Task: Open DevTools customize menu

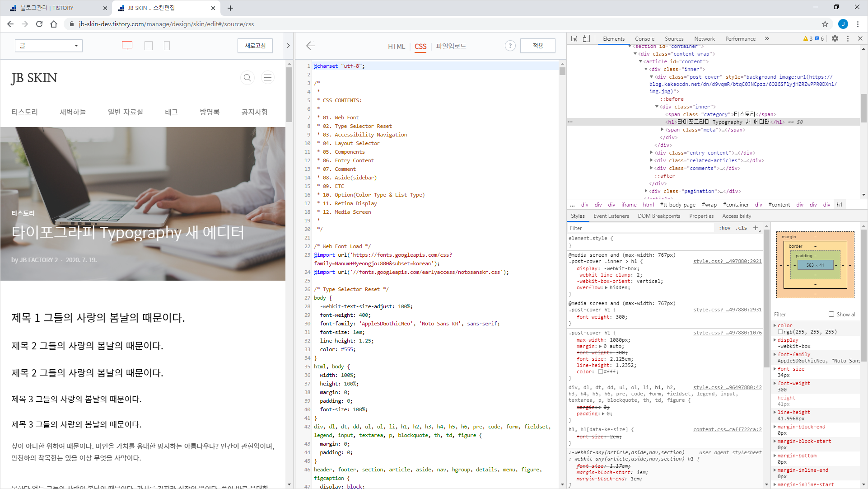Action: pyautogui.click(x=848, y=39)
